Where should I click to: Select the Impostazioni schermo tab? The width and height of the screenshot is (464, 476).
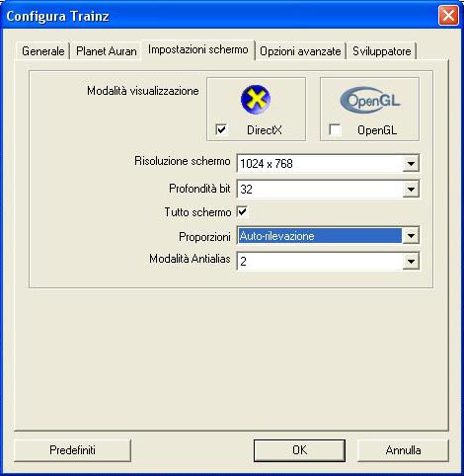pos(198,49)
